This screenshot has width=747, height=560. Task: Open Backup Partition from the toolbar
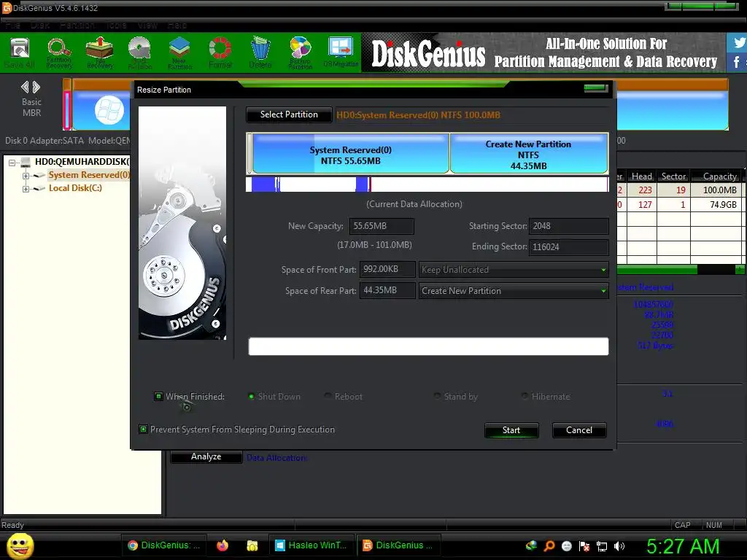tap(300, 52)
